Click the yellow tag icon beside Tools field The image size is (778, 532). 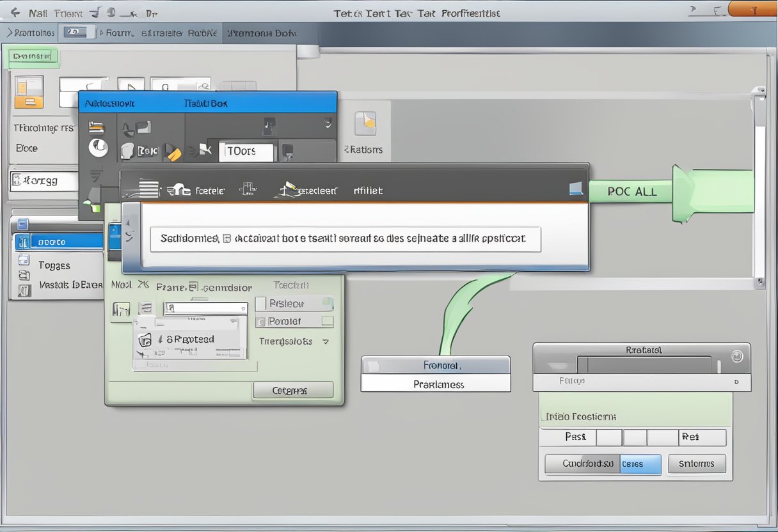click(172, 152)
